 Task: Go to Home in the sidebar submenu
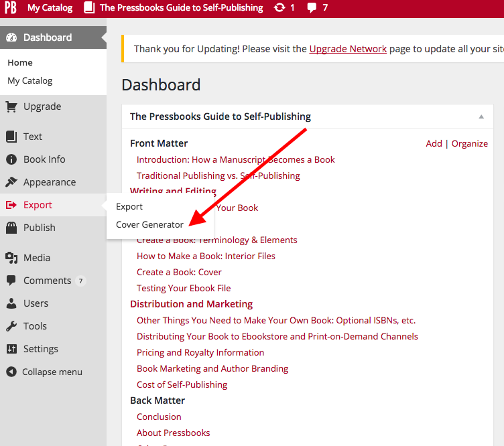(x=20, y=62)
